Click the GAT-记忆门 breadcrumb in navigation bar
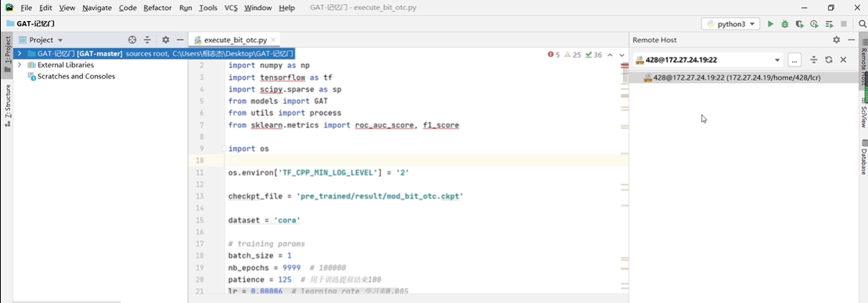 click(x=31, y=23)
